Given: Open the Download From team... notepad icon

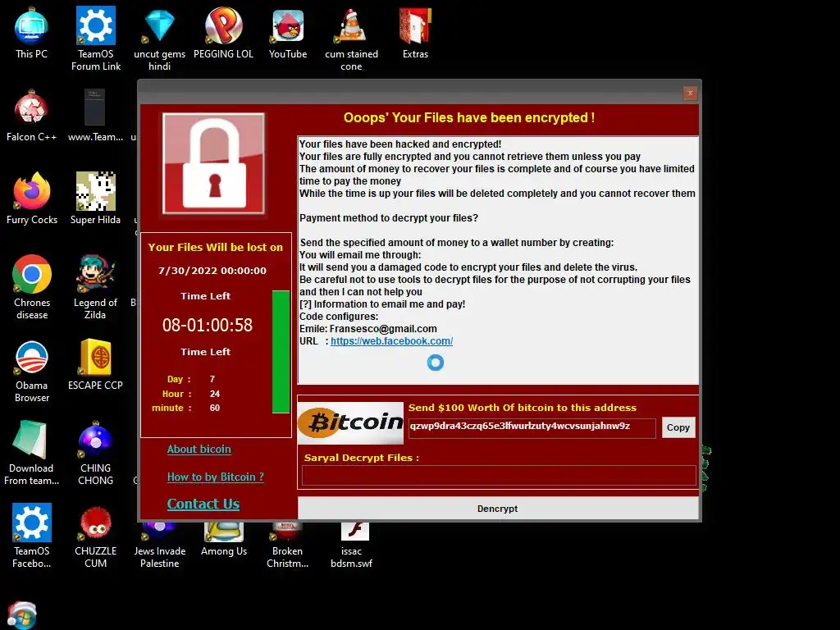Looking at the screenshot, I should pos(31,453).
